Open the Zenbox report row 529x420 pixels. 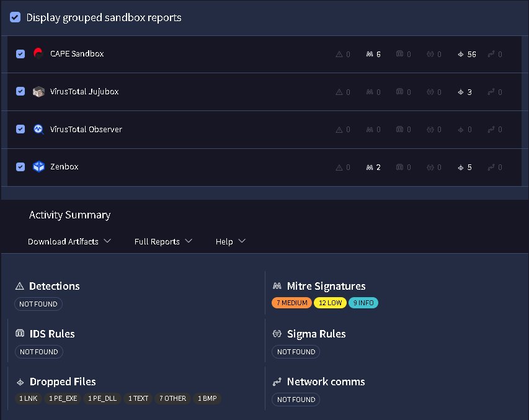click(x=264, y=168)
